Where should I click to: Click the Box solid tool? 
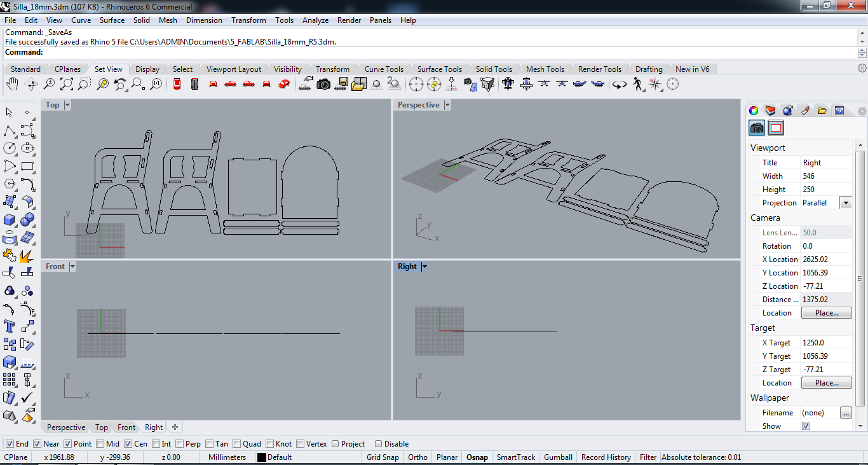(10, 220)
